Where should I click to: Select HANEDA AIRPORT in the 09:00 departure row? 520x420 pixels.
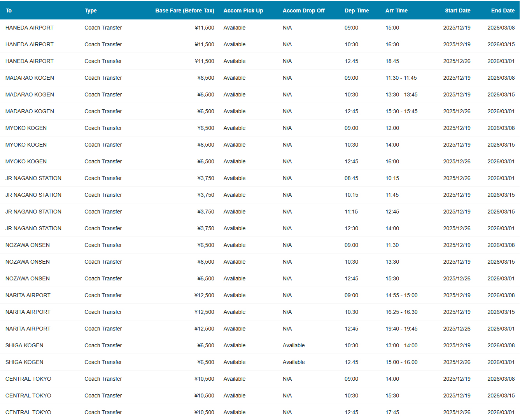pos(30,28)
